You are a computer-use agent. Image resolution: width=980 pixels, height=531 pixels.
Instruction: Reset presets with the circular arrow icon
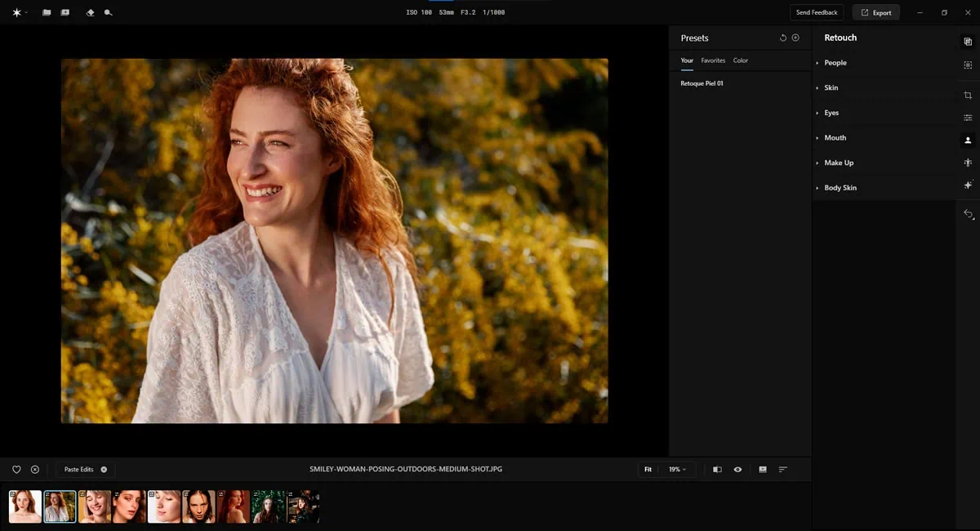783,38
